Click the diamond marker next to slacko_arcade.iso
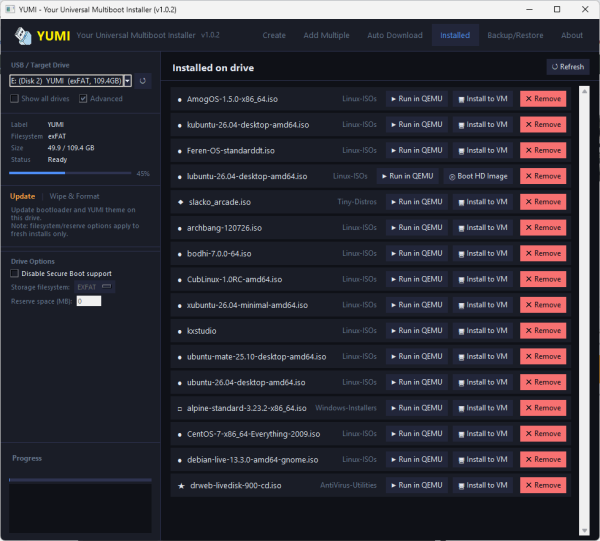This screenshot has height=541, width=600. (x=181, y=202)
